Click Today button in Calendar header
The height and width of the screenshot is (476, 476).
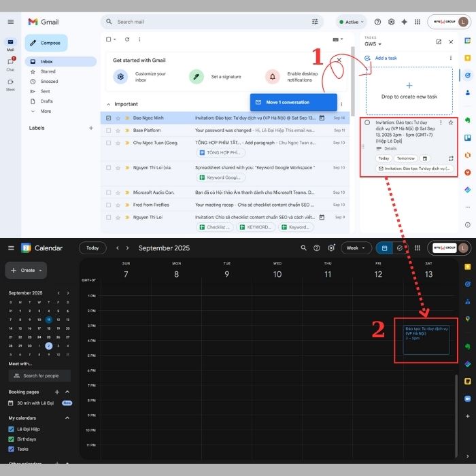pyautogui.click(x=92, y=248)
